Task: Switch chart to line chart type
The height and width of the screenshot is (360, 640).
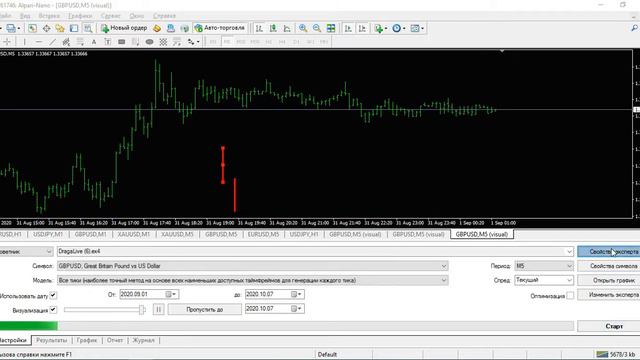Action: (287, 28)
